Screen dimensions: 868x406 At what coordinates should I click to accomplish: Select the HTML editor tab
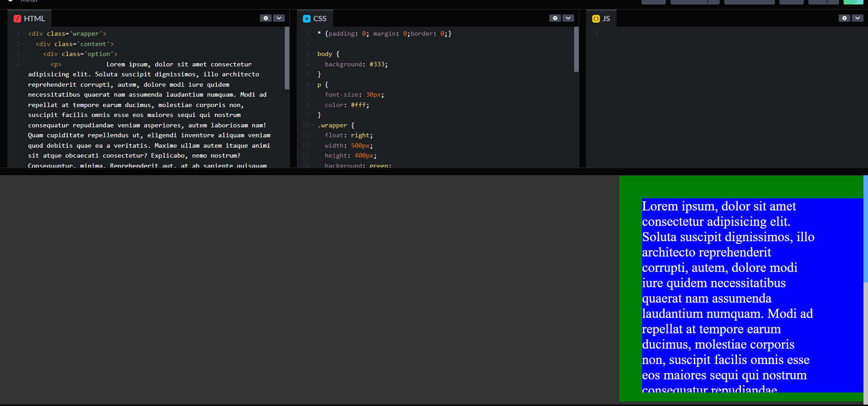tap(30, 19)
